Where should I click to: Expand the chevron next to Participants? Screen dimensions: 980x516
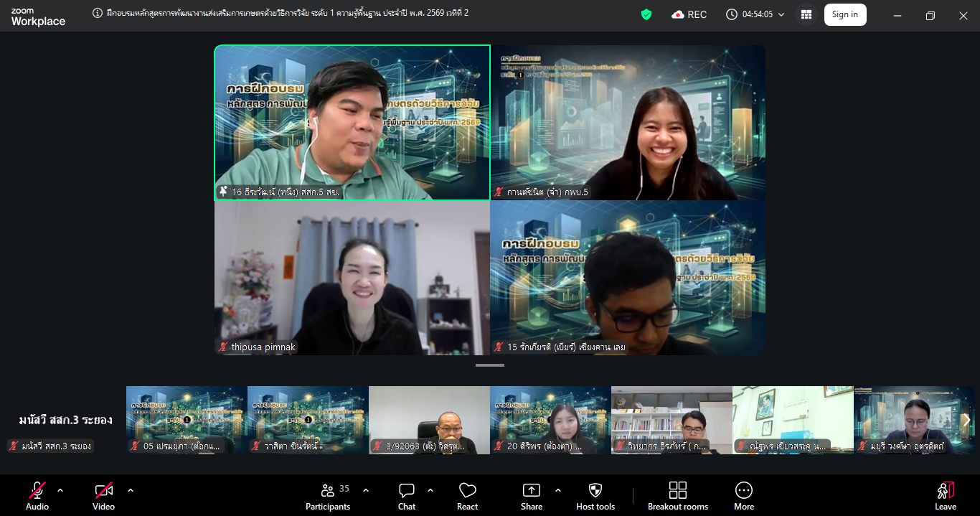point(366,490)
